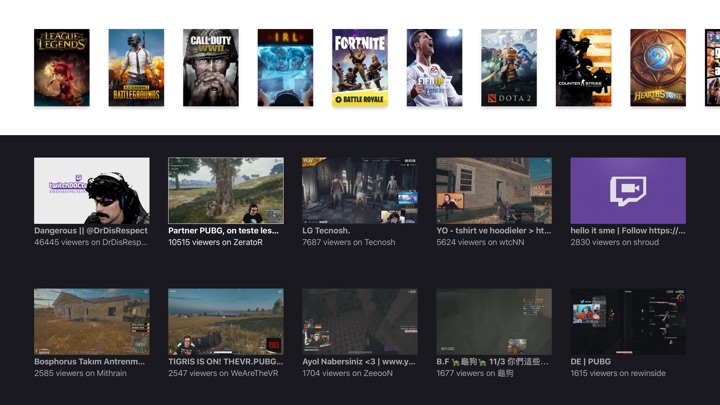Click title 'Partner PUBG, on teste les...'

coord(223,231)
